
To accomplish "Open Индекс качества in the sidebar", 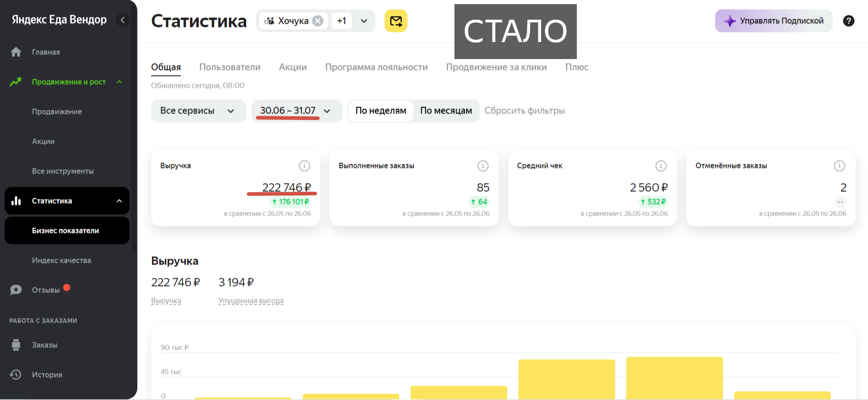I will coord(61,260).
